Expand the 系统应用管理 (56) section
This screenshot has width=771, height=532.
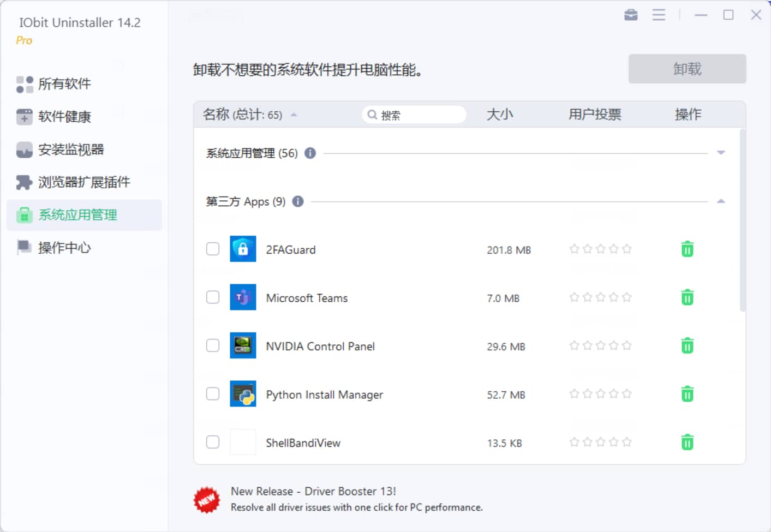coord(721,153)
